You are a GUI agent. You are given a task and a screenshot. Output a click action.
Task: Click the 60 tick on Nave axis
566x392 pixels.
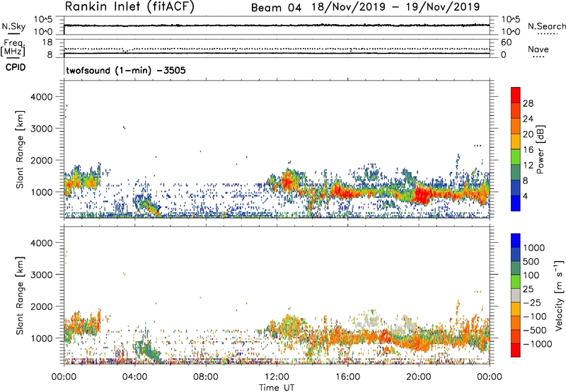coord(507,42)
